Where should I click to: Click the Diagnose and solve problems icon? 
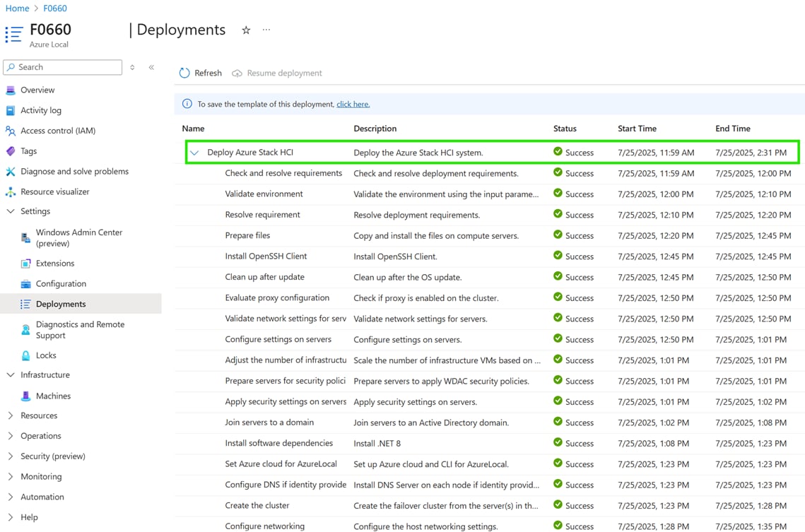point(11,172)
